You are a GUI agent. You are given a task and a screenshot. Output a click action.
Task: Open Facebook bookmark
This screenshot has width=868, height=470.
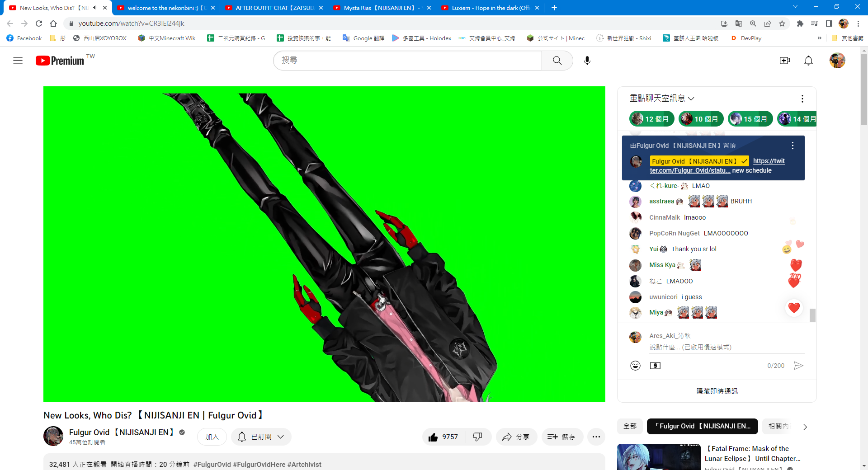pos(24,38)
